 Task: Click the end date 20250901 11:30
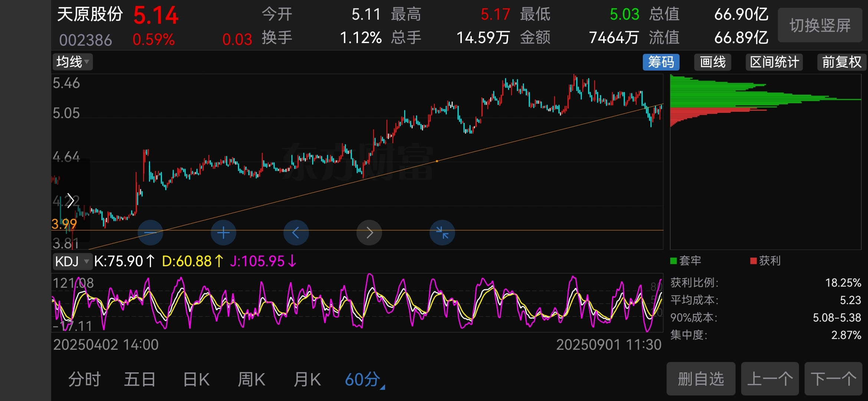609,345
